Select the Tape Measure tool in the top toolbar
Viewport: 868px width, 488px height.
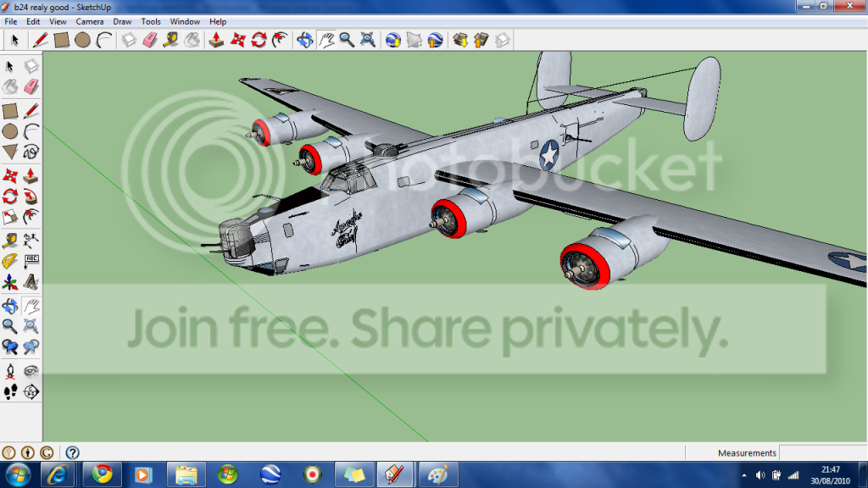(171, 40)
